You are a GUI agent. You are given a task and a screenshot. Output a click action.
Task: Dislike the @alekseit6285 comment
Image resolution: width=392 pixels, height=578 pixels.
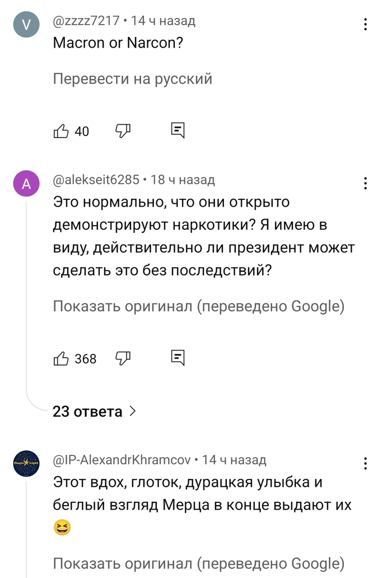(123, 358)
